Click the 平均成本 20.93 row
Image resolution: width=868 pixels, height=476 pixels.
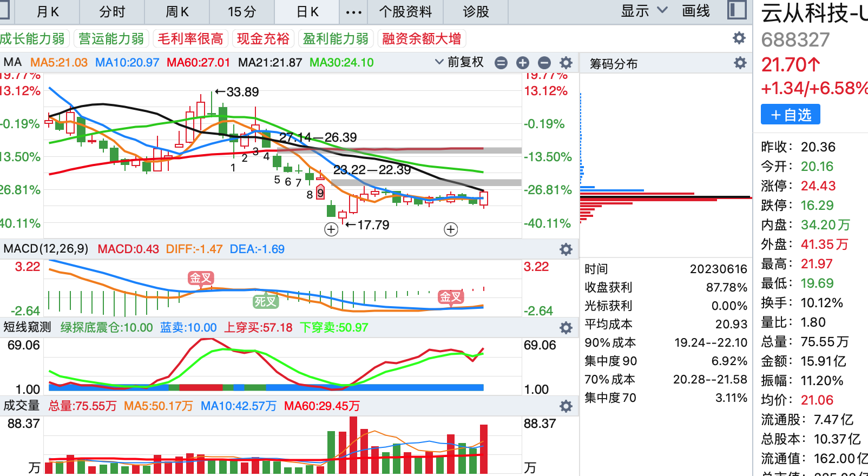pos(666,324)
